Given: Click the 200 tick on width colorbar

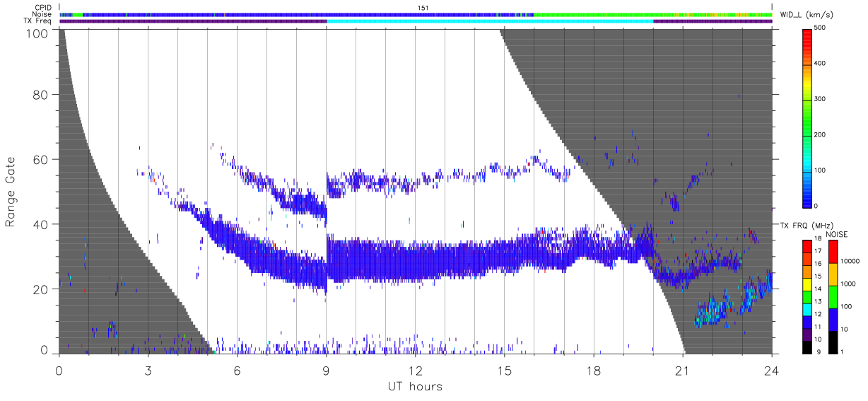Looking at the screenshot, I should (820, 134).
